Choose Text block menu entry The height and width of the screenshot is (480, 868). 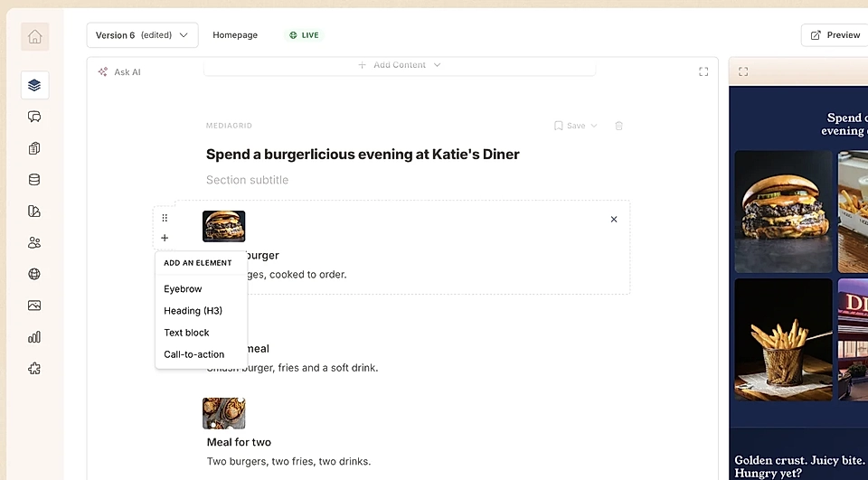point(186,333)
